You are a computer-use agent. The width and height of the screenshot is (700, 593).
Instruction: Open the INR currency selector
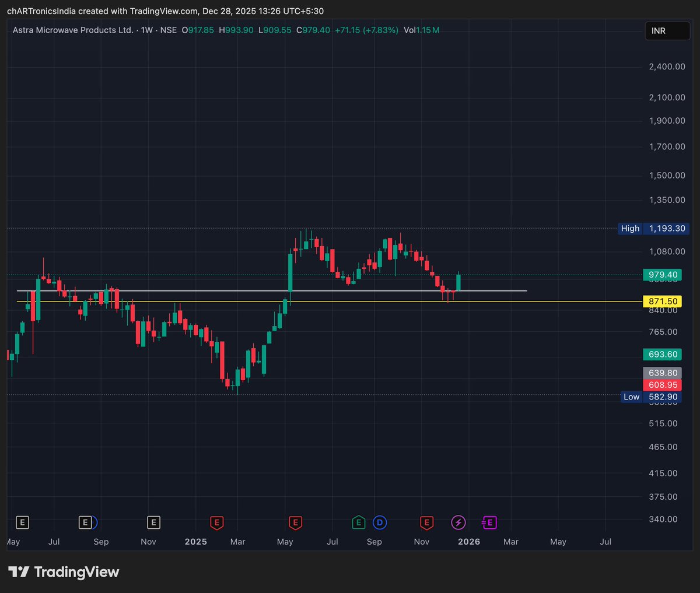667,31
